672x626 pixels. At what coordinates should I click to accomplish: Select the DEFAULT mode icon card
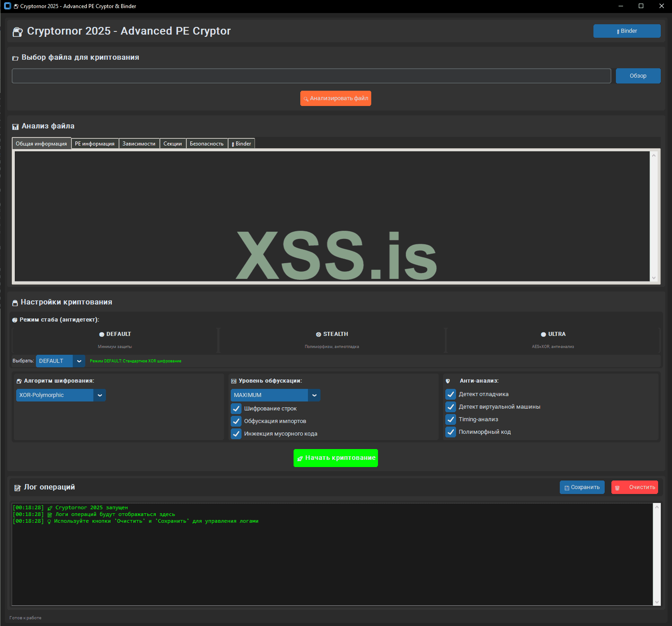click(x=101, y=335)
